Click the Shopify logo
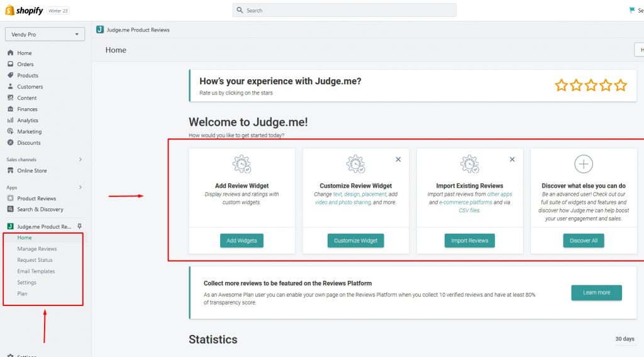 (x=24, y=10)
